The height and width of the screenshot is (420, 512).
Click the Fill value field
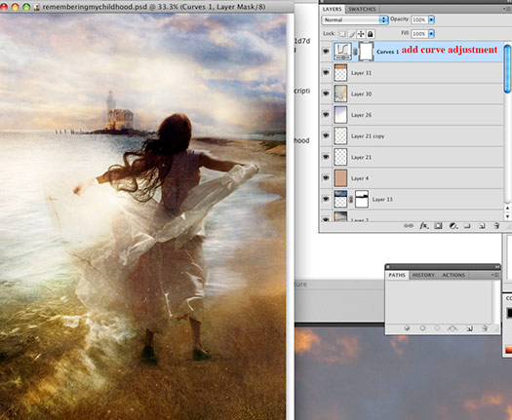(419, 33)
